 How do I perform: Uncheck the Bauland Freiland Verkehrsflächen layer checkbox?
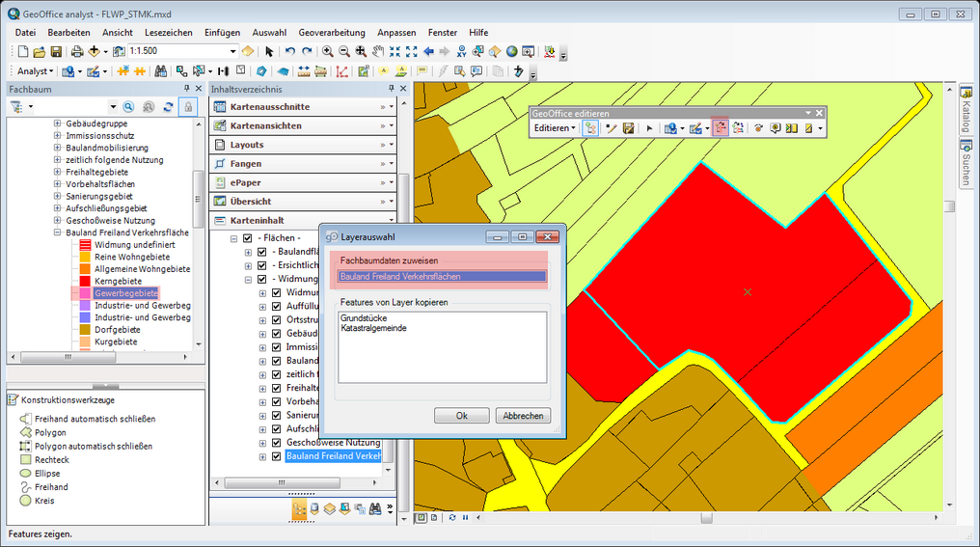276,456
